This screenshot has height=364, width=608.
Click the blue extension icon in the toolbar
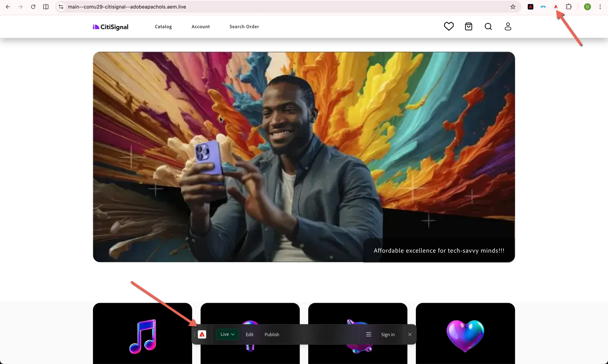543,7
